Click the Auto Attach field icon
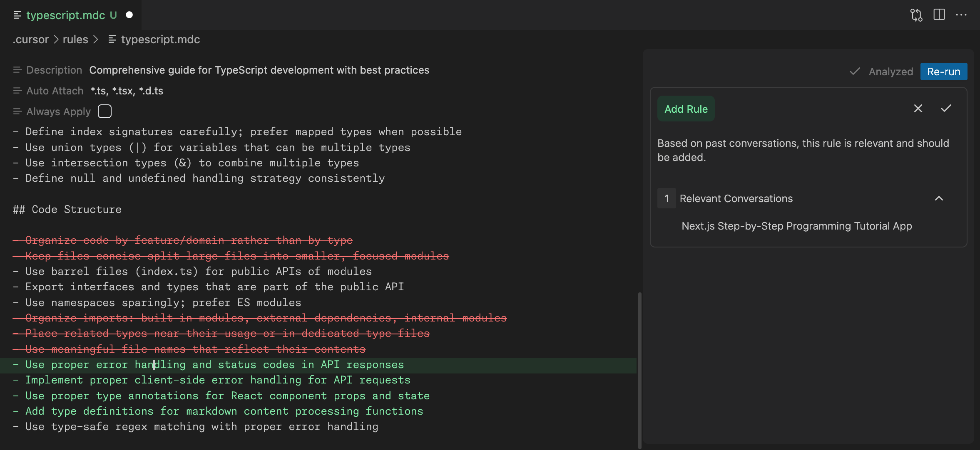Viewport: 980px width, 450px height. coord(17,91)
